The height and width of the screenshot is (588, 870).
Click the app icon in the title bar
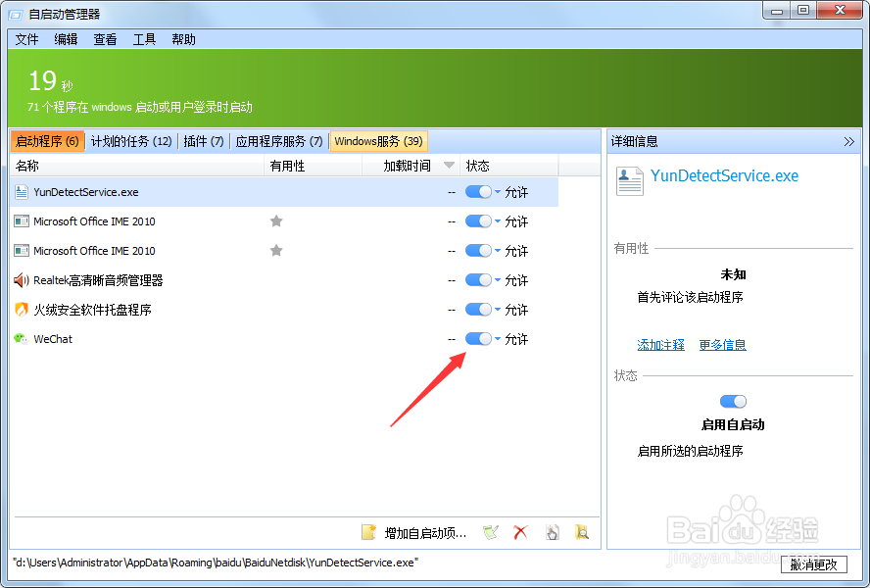click(x=15, y=15)
